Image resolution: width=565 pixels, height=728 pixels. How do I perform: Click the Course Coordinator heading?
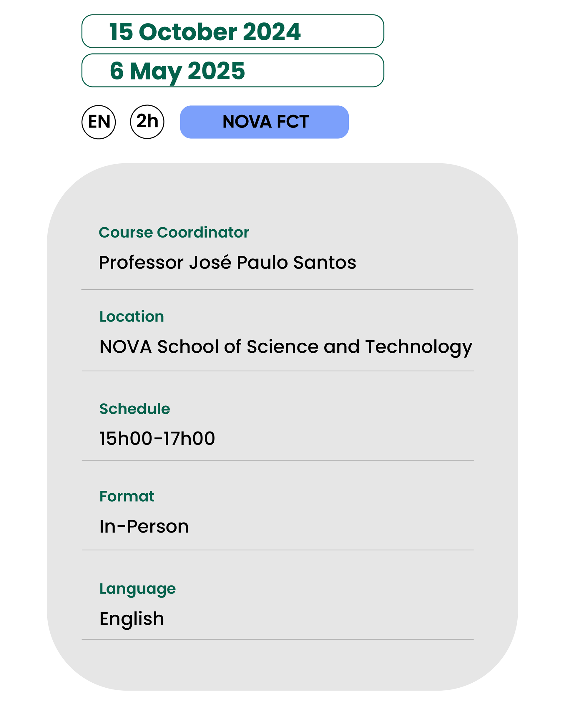(174, 232)
